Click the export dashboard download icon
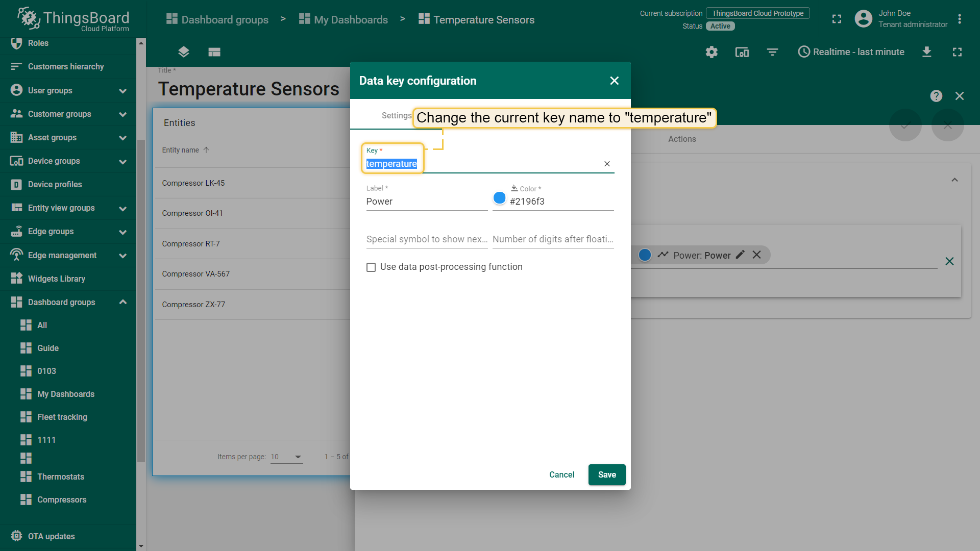Viewport: 980px width, 551px height. tap(927, 52)
